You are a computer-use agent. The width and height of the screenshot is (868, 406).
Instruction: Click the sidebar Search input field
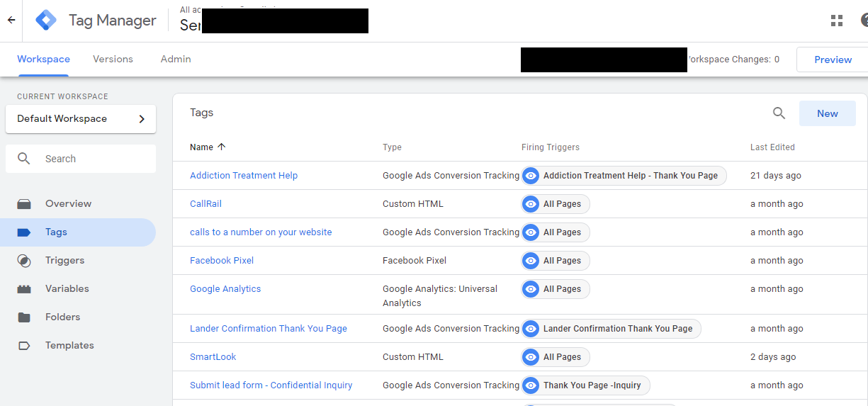[x=92, y=159]
